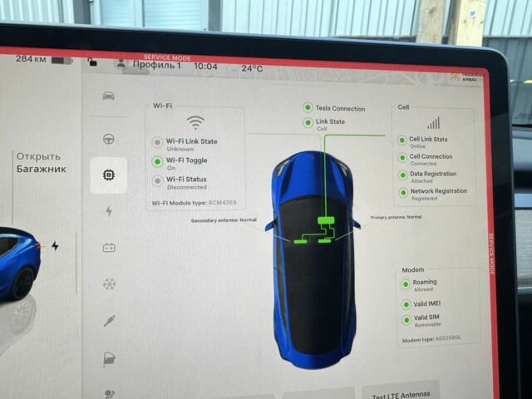The image size is (532, 399).
Task: Open the low-voltage battery sidebar icon
Action: 109,248
